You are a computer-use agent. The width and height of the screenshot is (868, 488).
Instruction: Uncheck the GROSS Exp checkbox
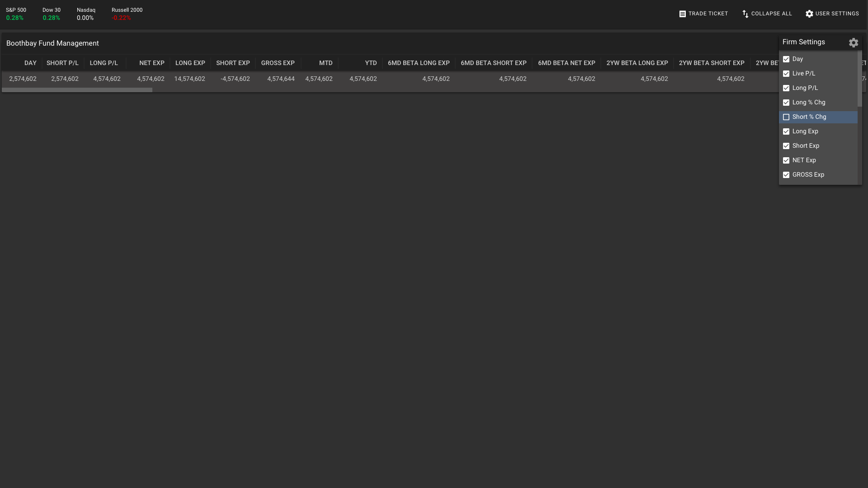(786, 175)
